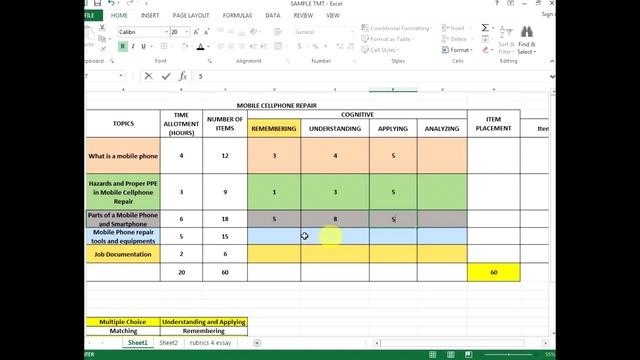Cancel the formula bar entry
The height and width of the screenshot is (360, 640).
pos(149,76)
